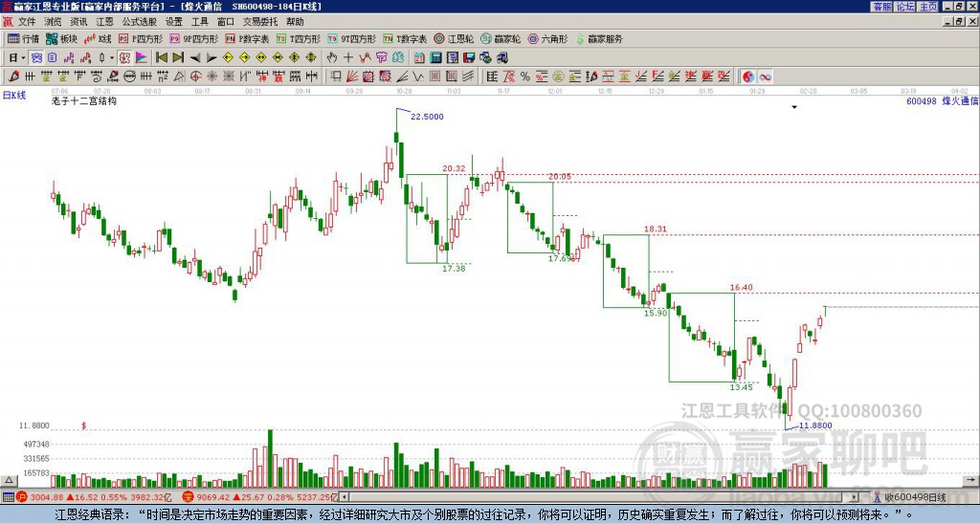Click the left arrow of horizontal scrollbar

[345, 497]
